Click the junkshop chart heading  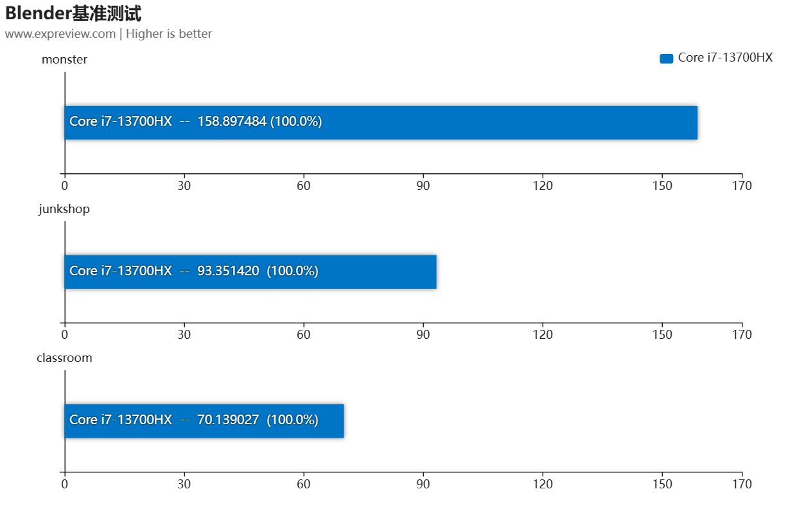[64, 209]
